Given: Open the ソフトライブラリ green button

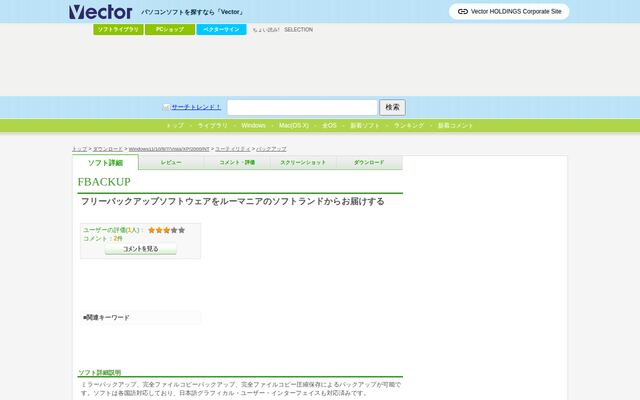Looking at the screenshot, I should (x=118, y=29).
